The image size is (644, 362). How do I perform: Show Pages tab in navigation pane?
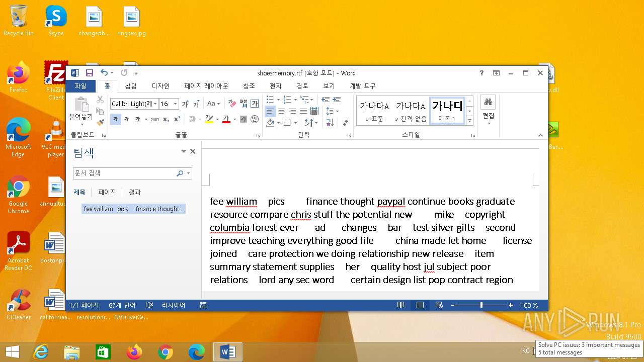107,192
